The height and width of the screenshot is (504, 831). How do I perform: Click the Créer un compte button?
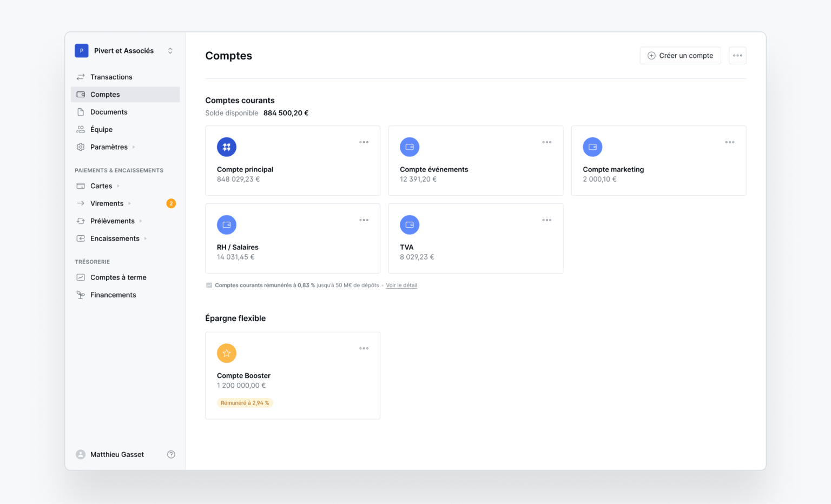click(680, 55)
